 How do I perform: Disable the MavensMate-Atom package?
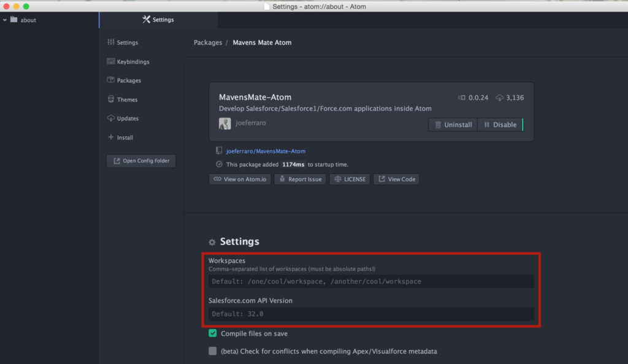[500, 125]
